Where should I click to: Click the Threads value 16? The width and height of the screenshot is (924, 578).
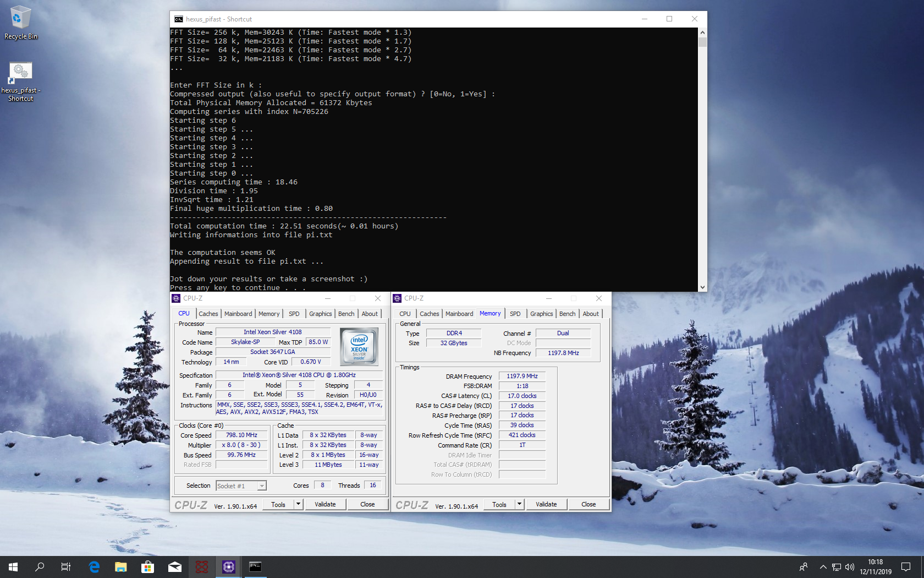click(x=373, y=486)
